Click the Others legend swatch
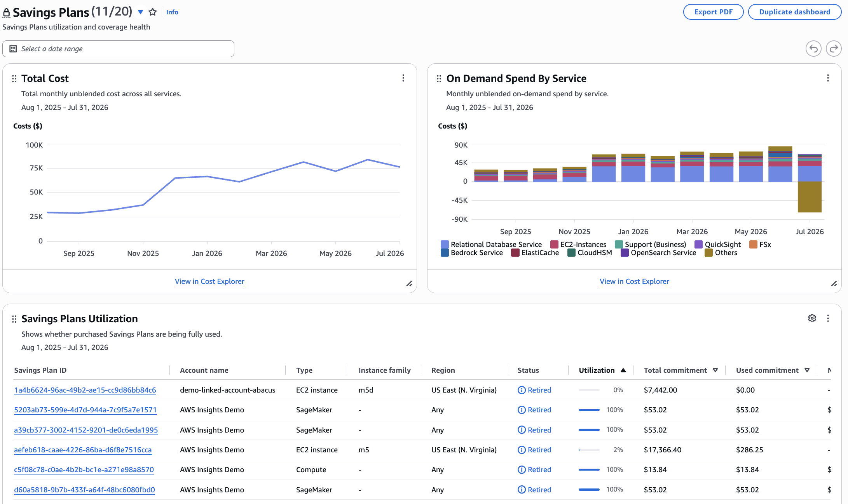The width and height of the screenshot is (848, 504). coord(709,252)
